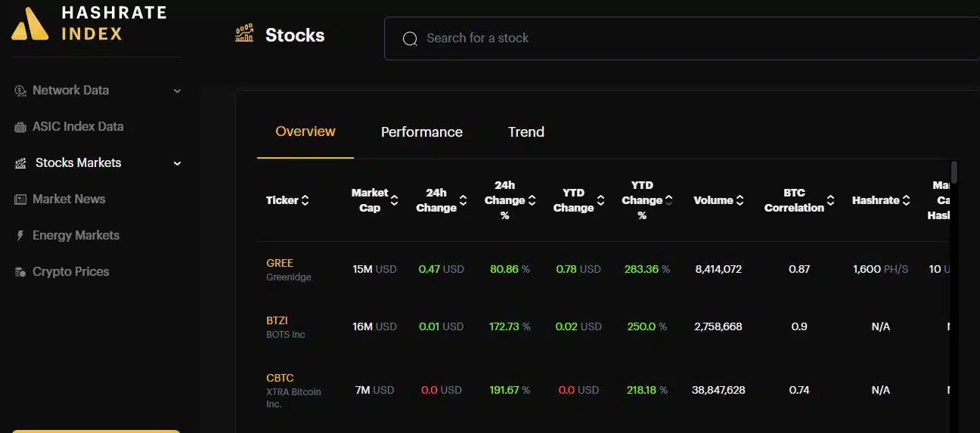The image size is (980, 433).
Task: Open the CBTC ticker link
Action: 280,378
